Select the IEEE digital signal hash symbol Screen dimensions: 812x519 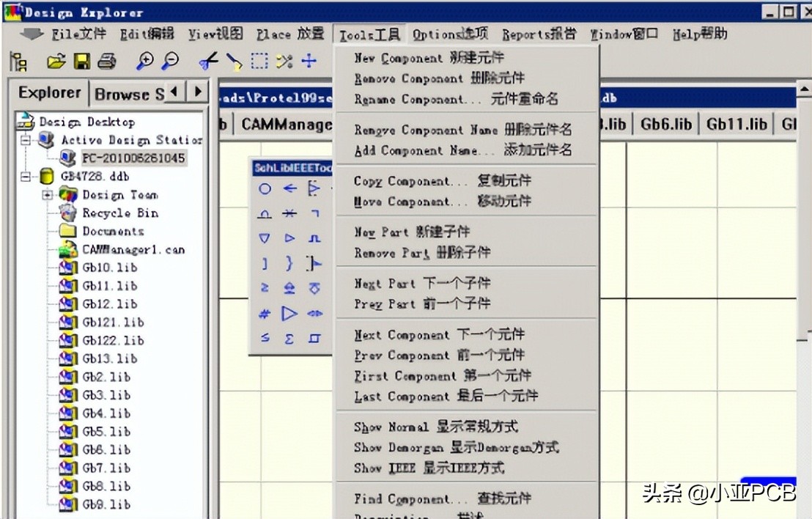tap(265, 313)
